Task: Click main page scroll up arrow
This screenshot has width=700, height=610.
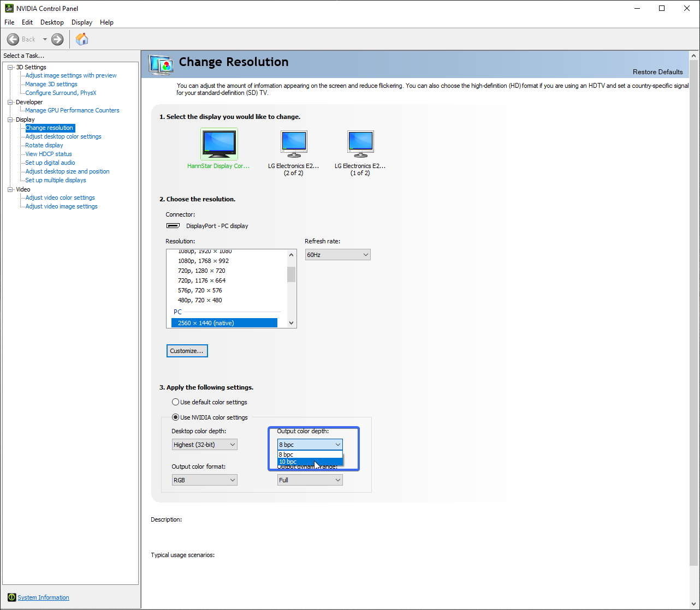Action: [694, 56]
